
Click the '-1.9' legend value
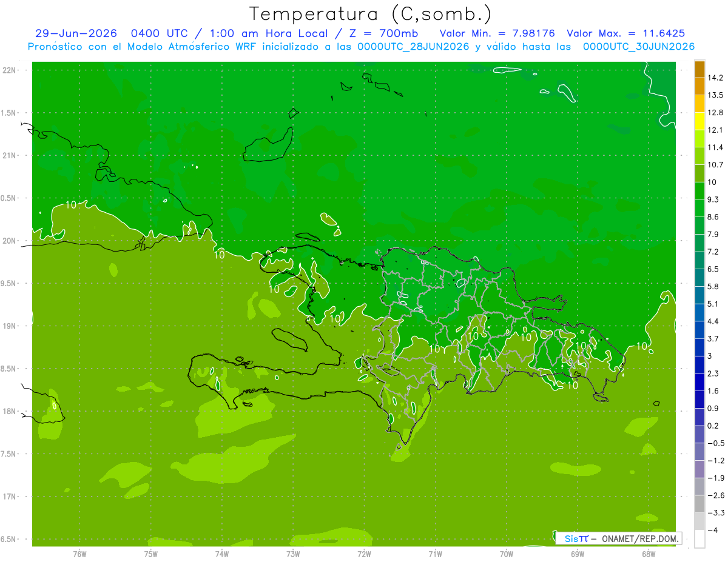pyautogui.click(x=716, y=478)
